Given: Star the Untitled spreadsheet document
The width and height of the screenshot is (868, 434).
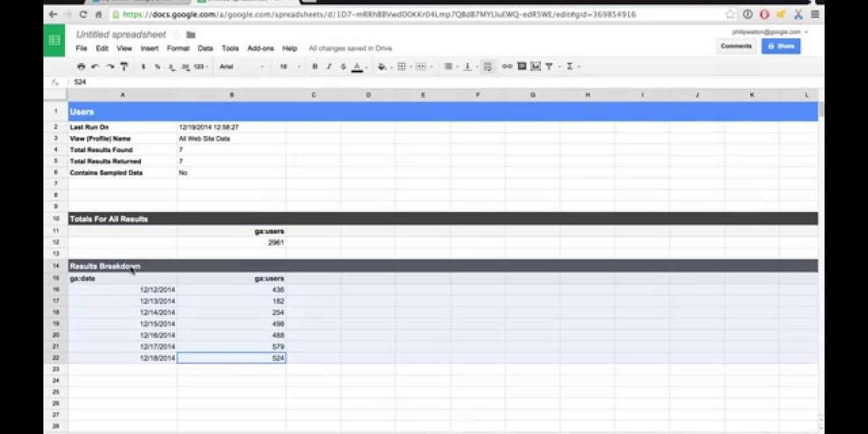Looking at the screenshot, I should coord(176,35).
